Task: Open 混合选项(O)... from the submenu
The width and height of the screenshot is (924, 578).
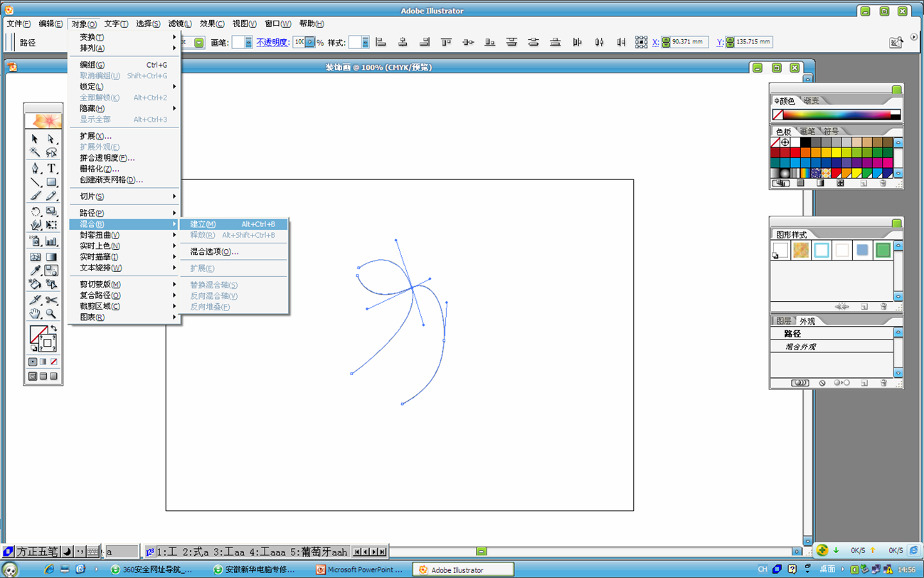Action: click(x=214, y=251)
